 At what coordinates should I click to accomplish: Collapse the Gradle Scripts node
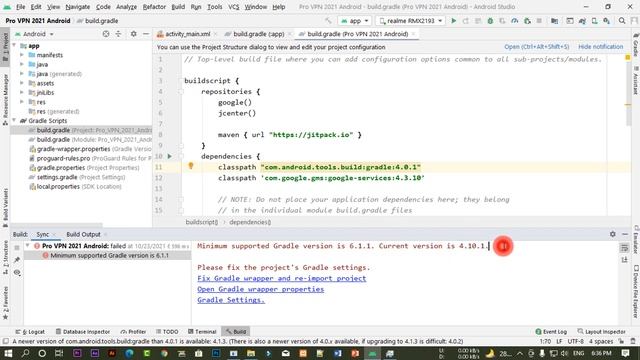pos(15,121)
